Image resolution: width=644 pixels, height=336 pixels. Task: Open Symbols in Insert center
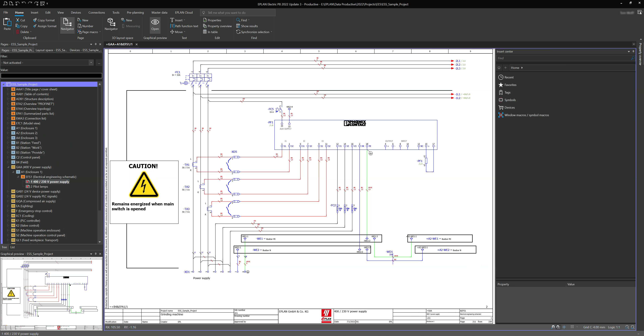[510, 100]
